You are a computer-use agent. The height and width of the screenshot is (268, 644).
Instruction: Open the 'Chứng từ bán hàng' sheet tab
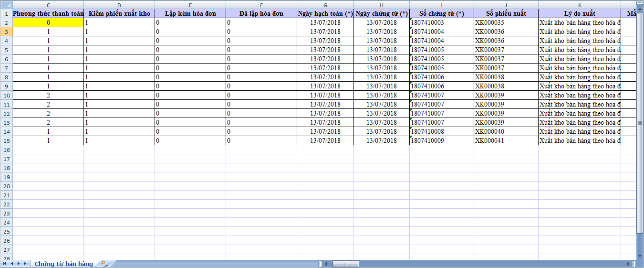point(64,264)
